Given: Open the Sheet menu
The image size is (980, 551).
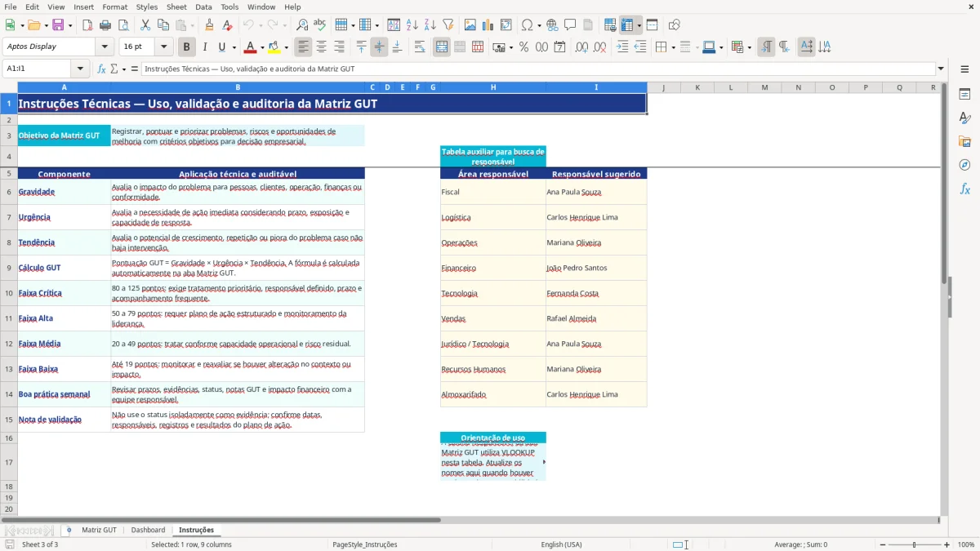Looking at the screenshot, I should coord(176,7).
